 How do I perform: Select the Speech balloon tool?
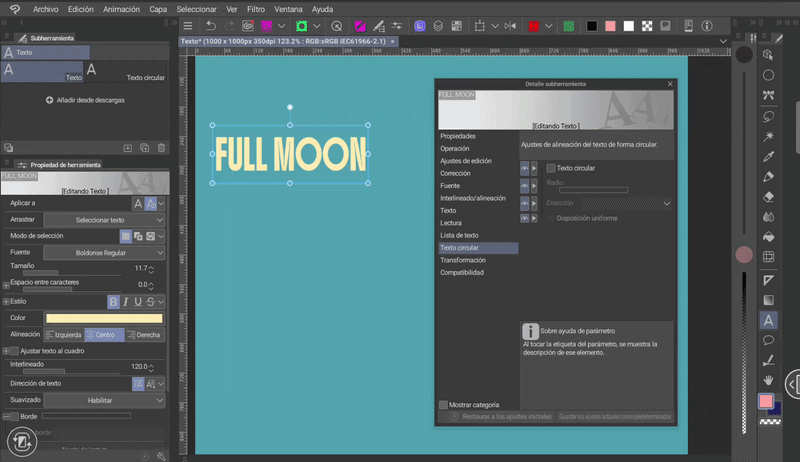point(768,340)
